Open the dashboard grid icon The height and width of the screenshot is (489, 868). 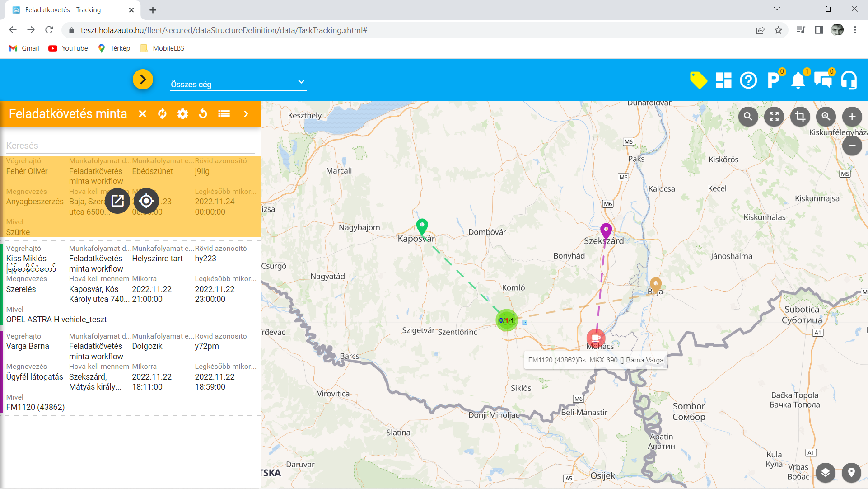(723, 80)
